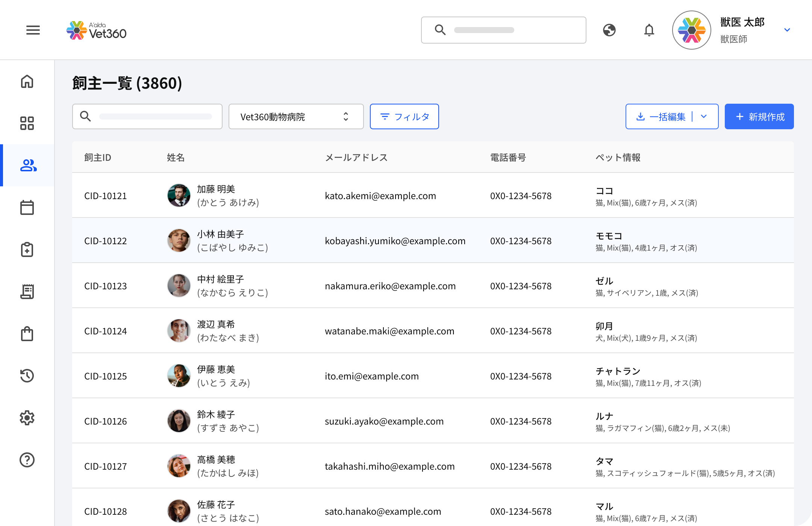Open help question mark icon
The width and height of the screenshot is (812, 526).
pos(27,460)
